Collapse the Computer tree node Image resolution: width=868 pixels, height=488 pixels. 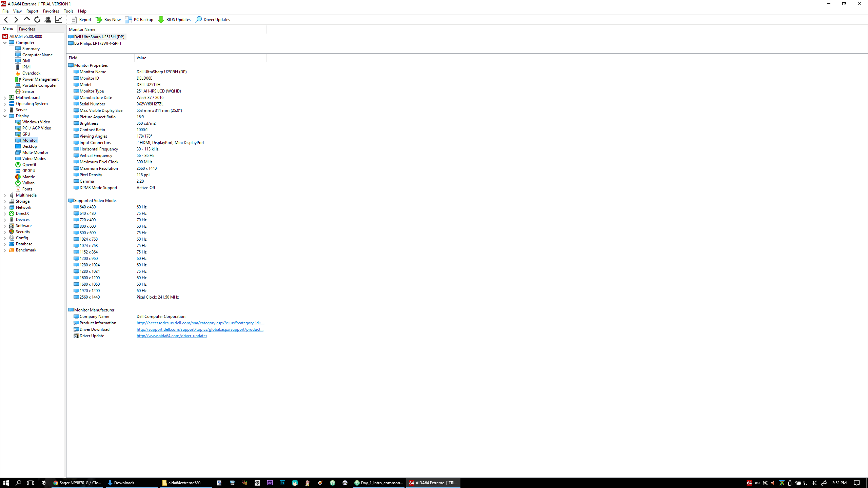[x=5, y=43]
